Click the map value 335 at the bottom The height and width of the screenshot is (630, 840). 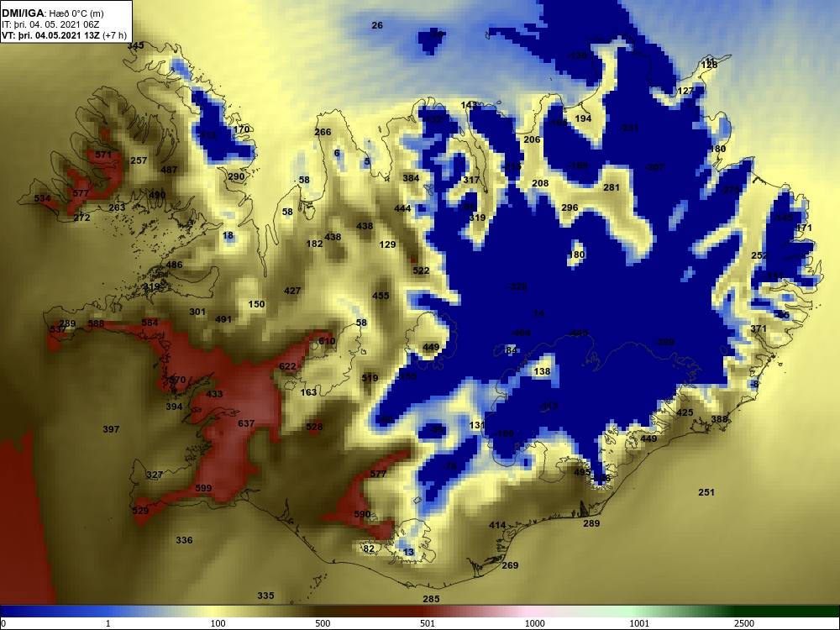265,596
